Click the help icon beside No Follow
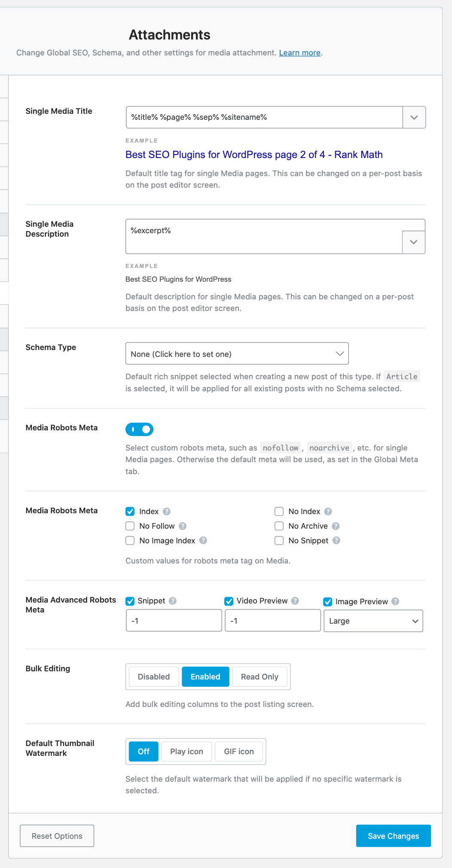The width and height of the screenshot is (452, 868). coord(182,526)
